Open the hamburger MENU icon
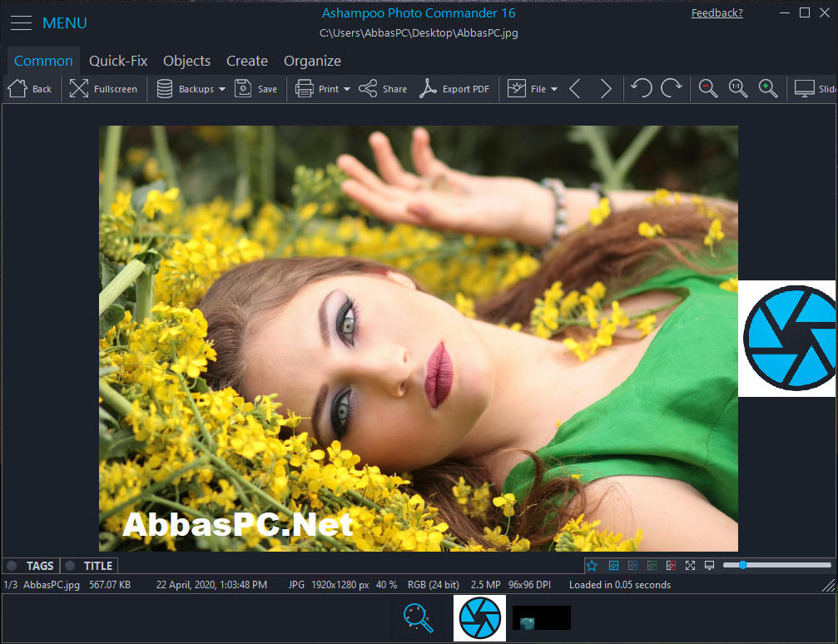This screenshot has height=644, width=838. (21, 23)
